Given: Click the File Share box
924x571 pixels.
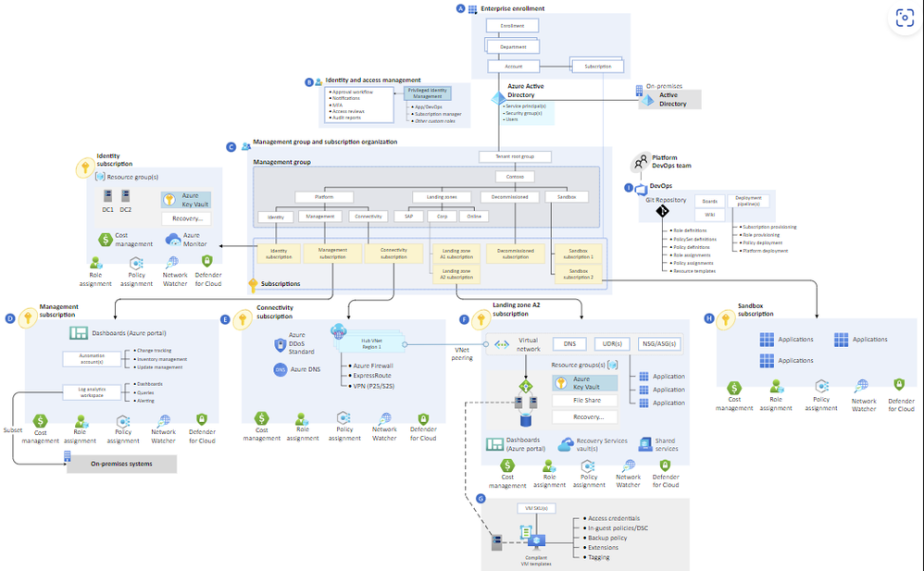Looking at the screenshot, I should (585, 401).
